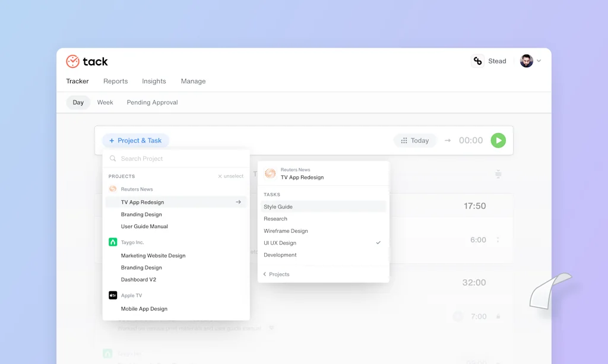Select the Style Guide task
Viewport: 608px width, 364px height.
tap(323, 207)
